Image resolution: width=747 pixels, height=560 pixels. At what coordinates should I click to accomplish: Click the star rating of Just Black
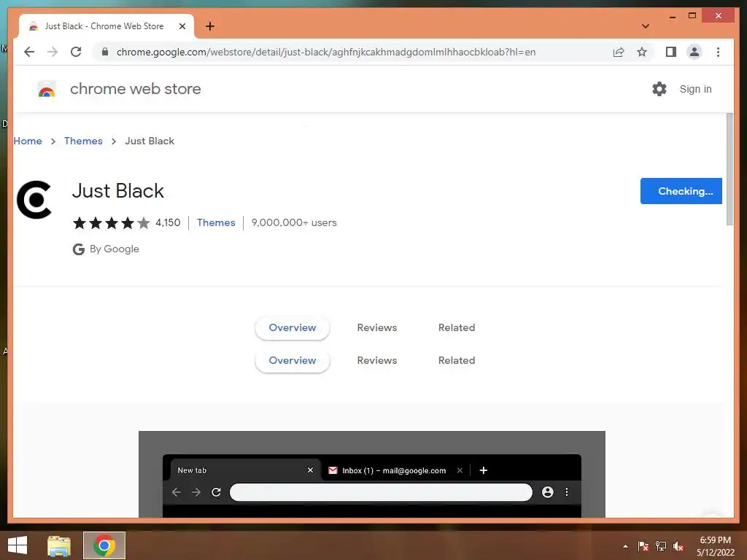111,222
